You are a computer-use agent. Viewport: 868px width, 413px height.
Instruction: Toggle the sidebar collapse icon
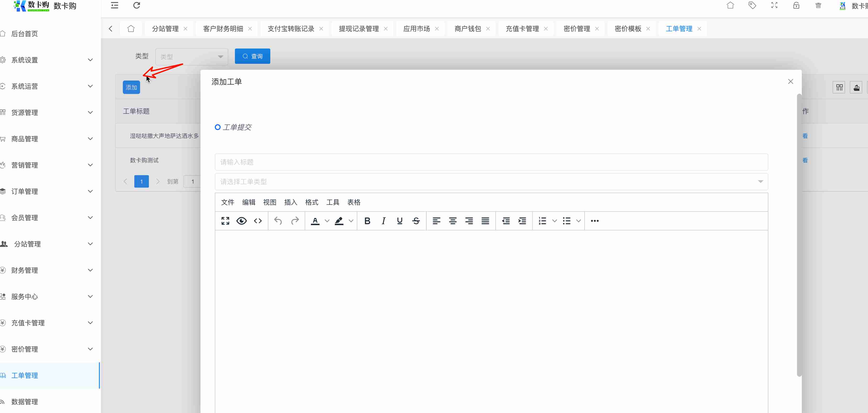(x=114, y=5)
